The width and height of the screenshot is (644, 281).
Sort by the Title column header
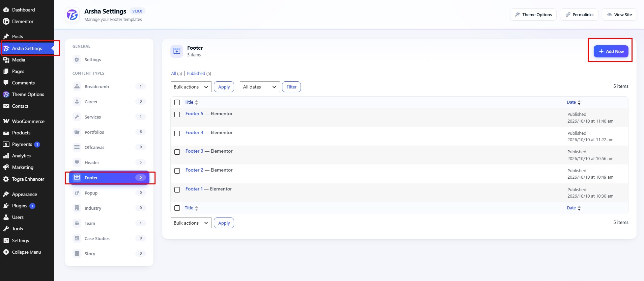191,102
